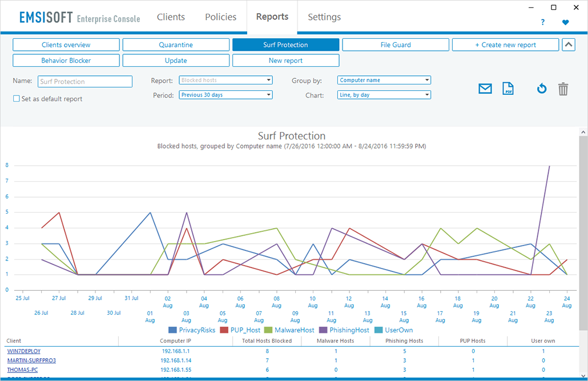Toggle PrivacyRisks legend swatch
This screenshot has height=381, width=588.
(x=172, y=330)
